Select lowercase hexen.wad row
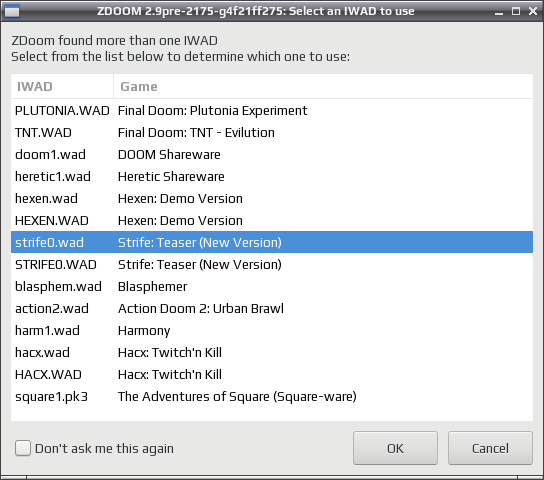Screen dimensions: 544x480 click(x=272, y=199)
